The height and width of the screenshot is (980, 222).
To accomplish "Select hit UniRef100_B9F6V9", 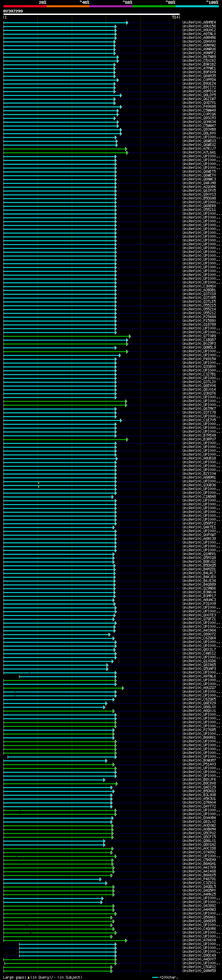I will [x=199, y=72].
